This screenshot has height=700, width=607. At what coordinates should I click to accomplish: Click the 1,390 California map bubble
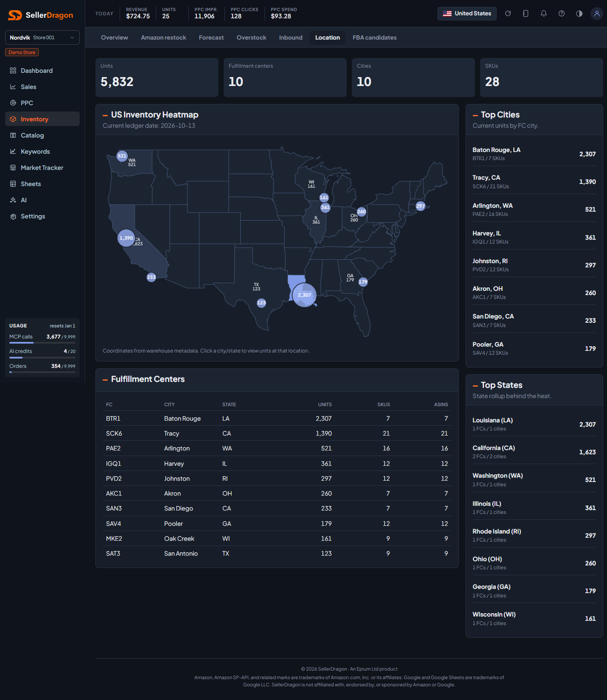(x=126, y=238)
